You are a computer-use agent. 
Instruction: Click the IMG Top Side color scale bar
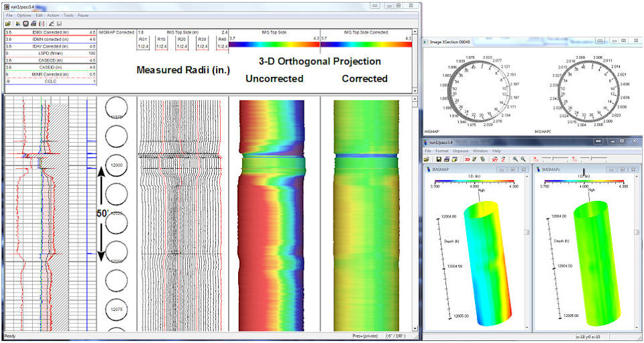pyautogui.click(x=274, y=44)
